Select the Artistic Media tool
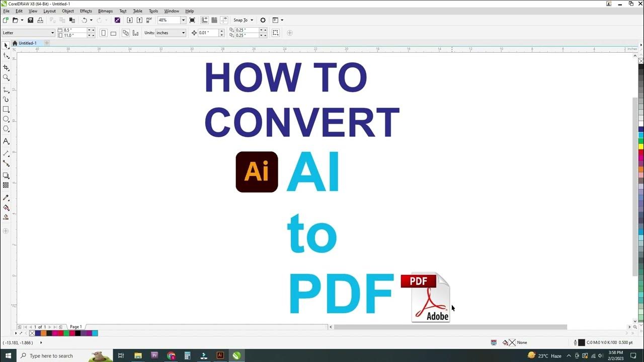The image size is (644, 362). (6, 100)
